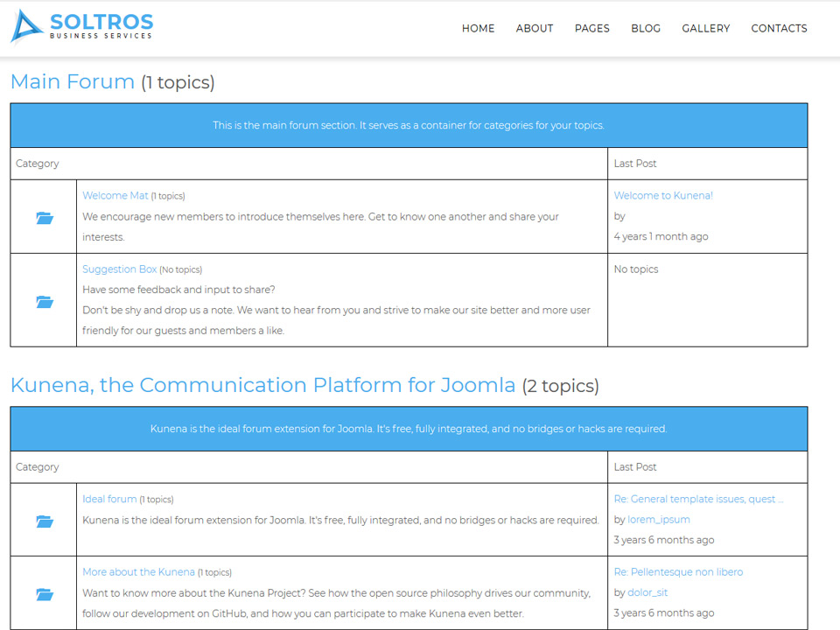
Task: Click the Soltros Business Services logo
Action: (82, 26)
